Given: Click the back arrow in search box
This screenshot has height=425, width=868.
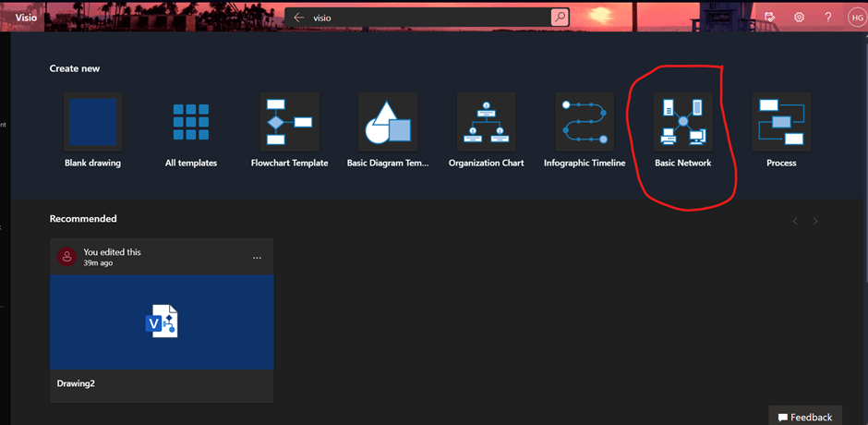Looking at the screenshot, I should coord(299,18).
